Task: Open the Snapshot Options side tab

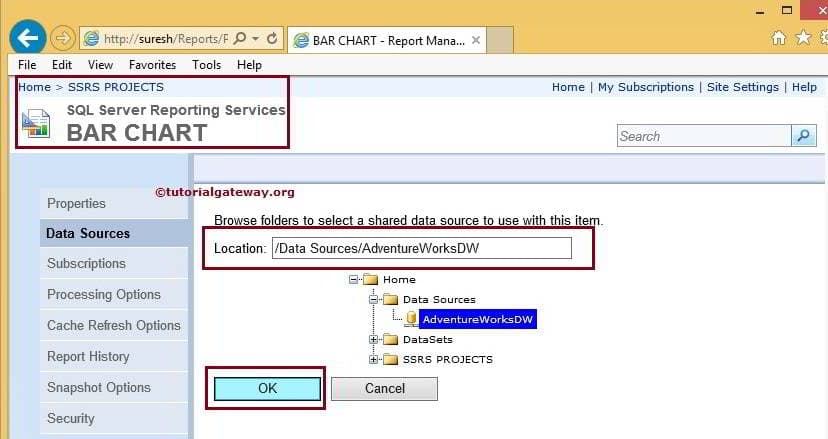Action: pos(114,387)
